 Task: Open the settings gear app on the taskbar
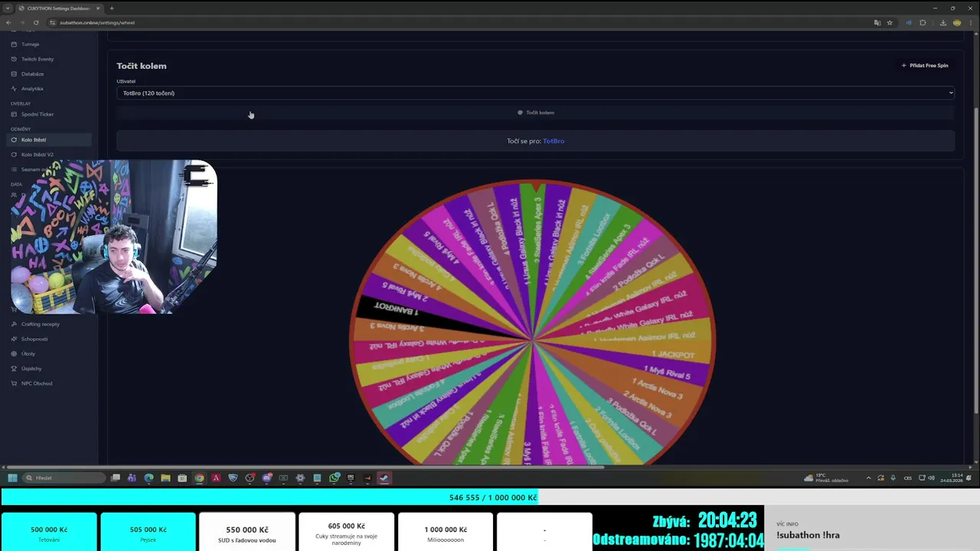300,478
